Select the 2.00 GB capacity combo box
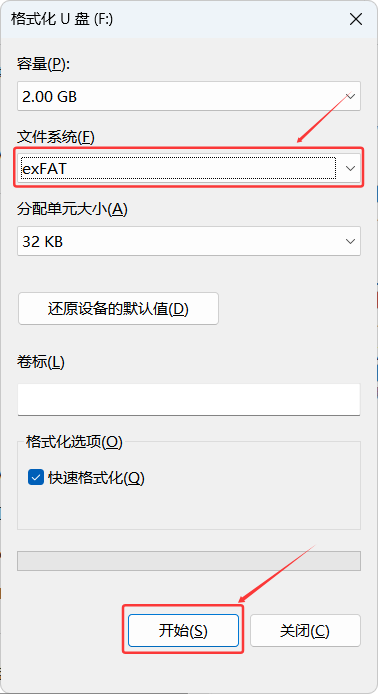This screenshot has height=694, width=378. tap(189, 96)
